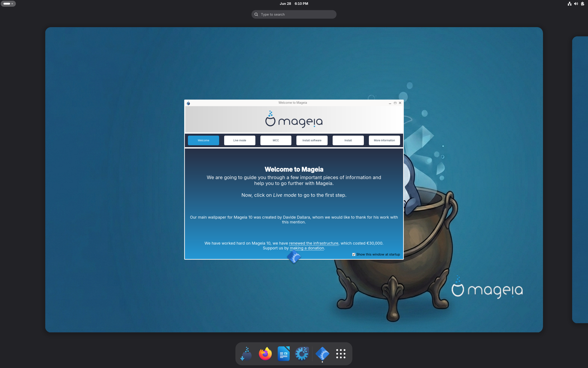This screenshot has width=588, height=368.
Task: Show all applications grid
Action: (341, 354)
